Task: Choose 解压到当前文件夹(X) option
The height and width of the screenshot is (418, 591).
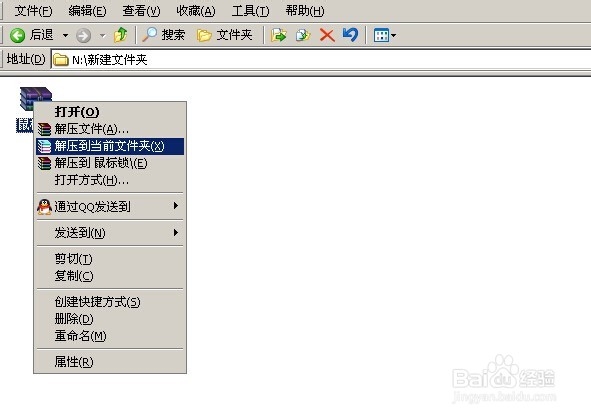Action: tap(110, 146)
